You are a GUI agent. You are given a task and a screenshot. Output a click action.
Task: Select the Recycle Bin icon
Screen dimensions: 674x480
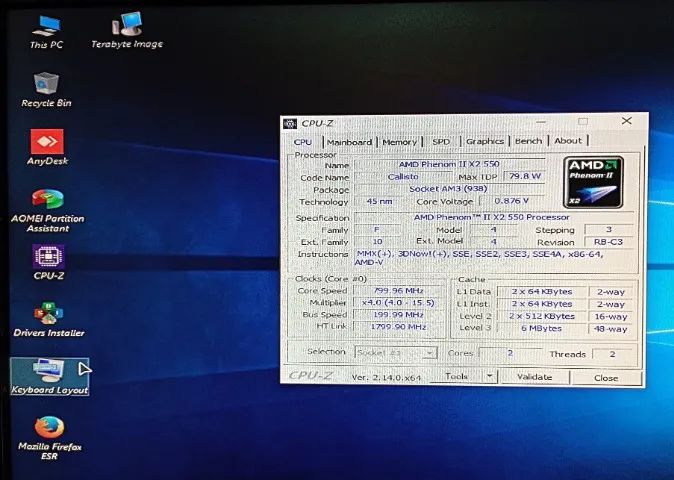point(46,89)
